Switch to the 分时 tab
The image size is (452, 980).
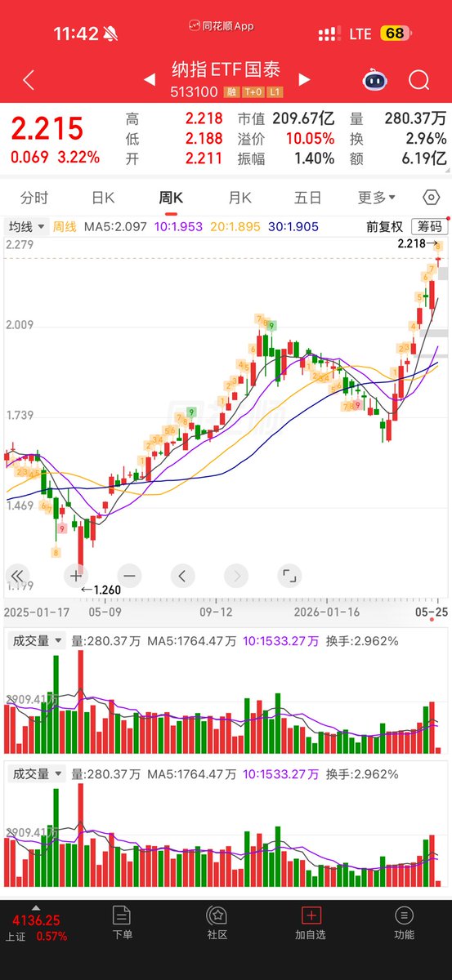34,198
